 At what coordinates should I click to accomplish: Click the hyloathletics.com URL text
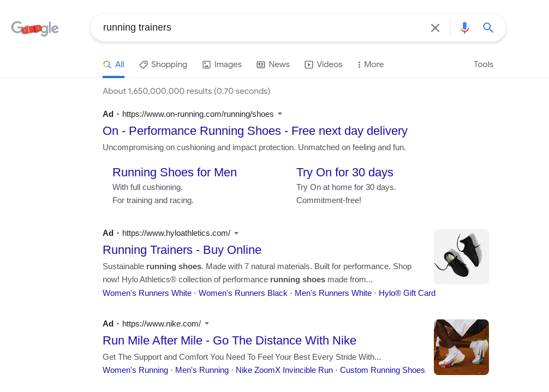[x=176, y=233]
